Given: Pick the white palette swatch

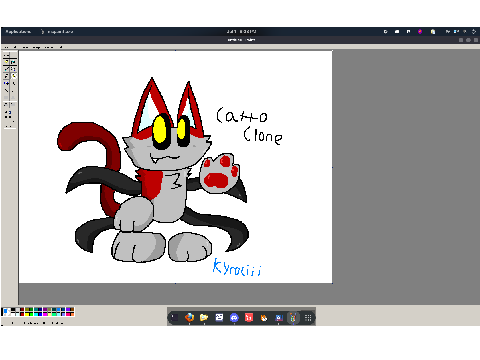Looking at the screenshot, I should (x=13, y=314).
